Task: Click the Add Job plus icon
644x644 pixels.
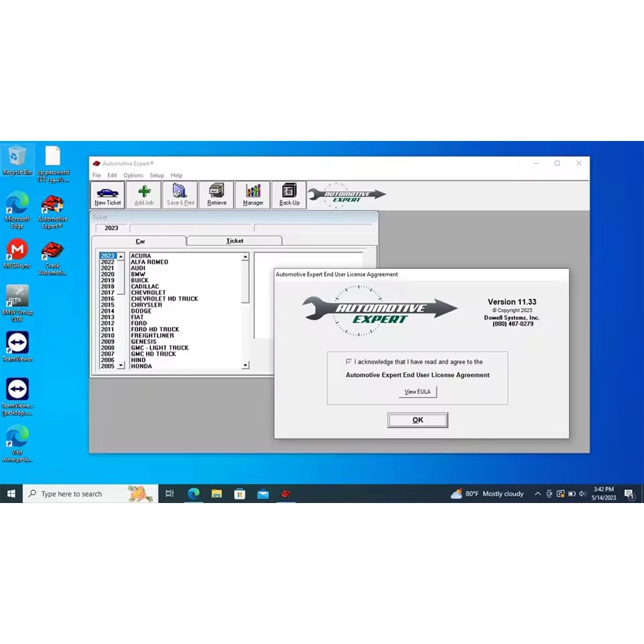Action: [x=144, y=195]
